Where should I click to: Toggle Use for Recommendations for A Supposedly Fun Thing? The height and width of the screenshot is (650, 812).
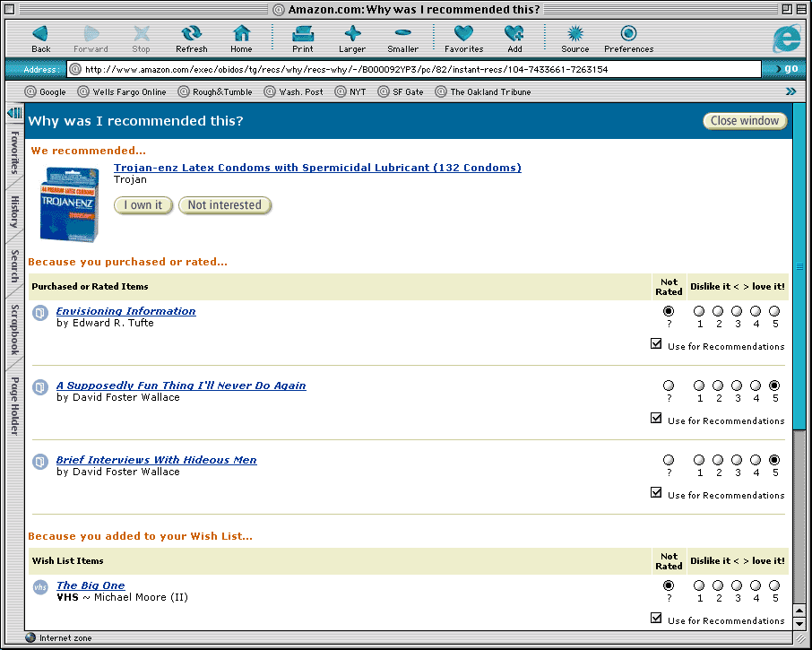click(x=656, y=419)
